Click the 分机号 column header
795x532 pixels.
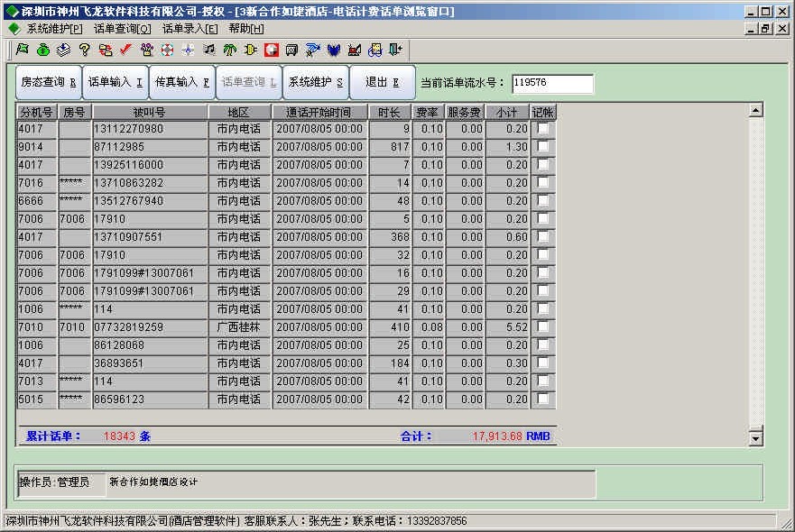coord(37,113)
